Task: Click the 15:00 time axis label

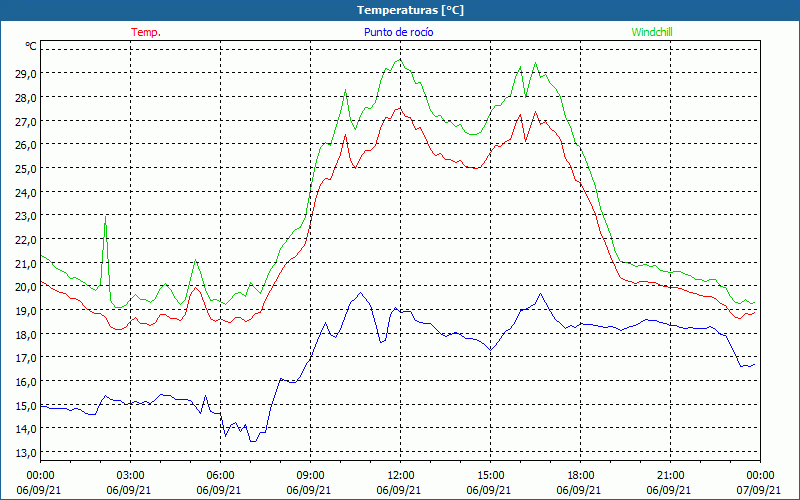Action: (490, 476)
